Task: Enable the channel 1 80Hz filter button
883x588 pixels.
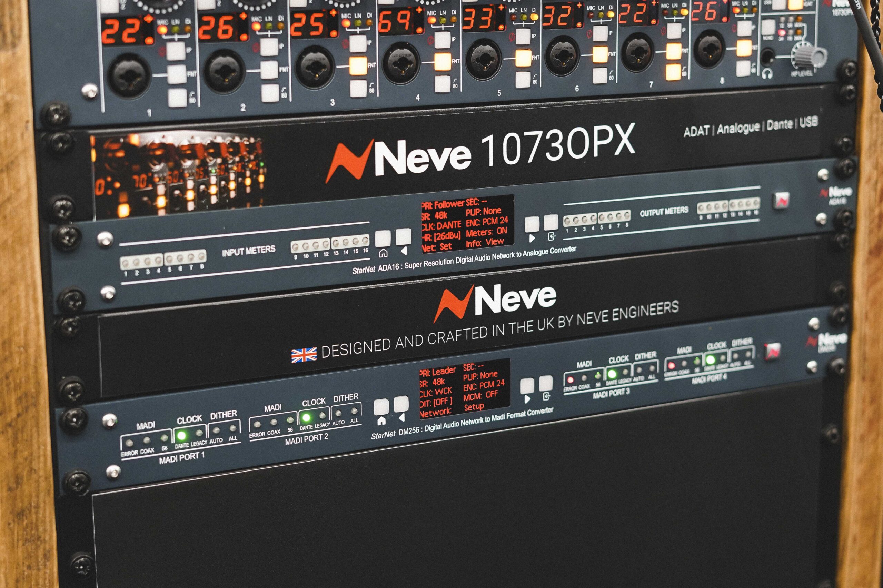Action: coord(177,98)
